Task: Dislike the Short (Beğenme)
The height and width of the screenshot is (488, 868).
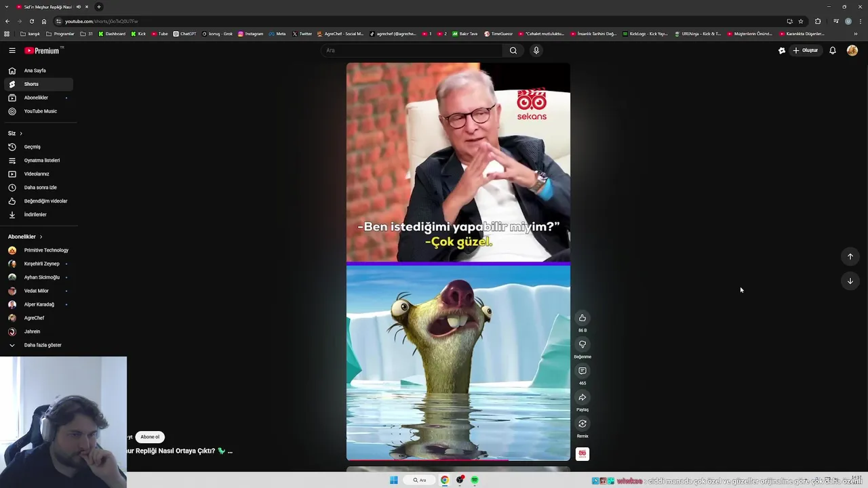Action: click(x=583, y=344)
